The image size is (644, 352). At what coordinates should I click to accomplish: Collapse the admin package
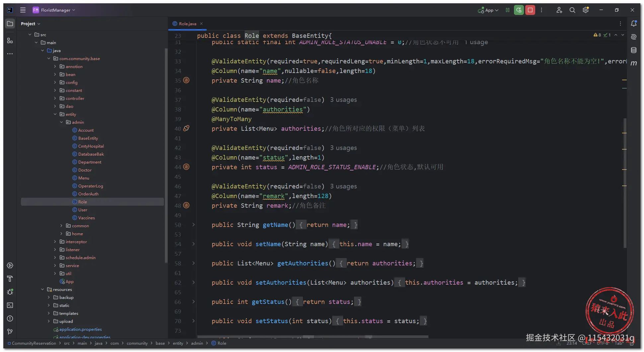61,122
